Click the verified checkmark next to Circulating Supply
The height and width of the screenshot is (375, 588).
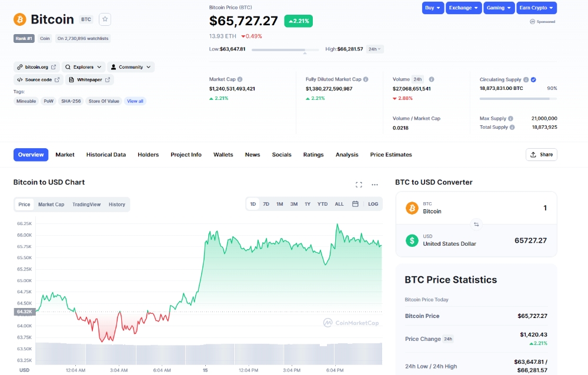(x=533, y=79)
